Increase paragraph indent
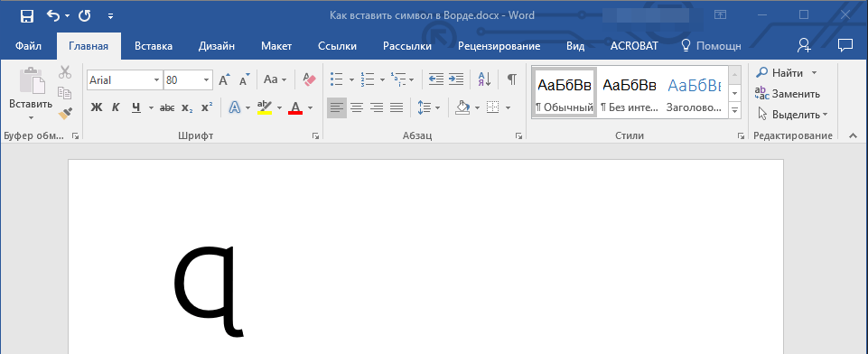The height and width of the screenshot is (354, 868). 456,79
